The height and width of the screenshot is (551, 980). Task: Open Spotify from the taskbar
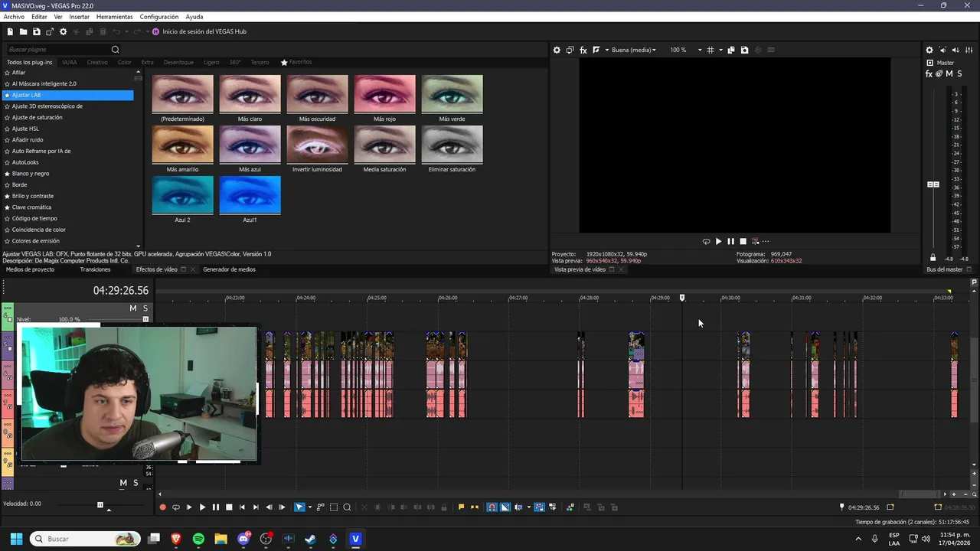point(198,539)
